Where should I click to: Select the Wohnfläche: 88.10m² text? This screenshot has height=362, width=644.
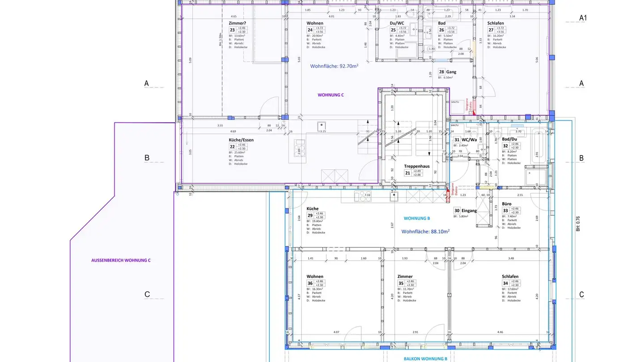pos(425,232)
